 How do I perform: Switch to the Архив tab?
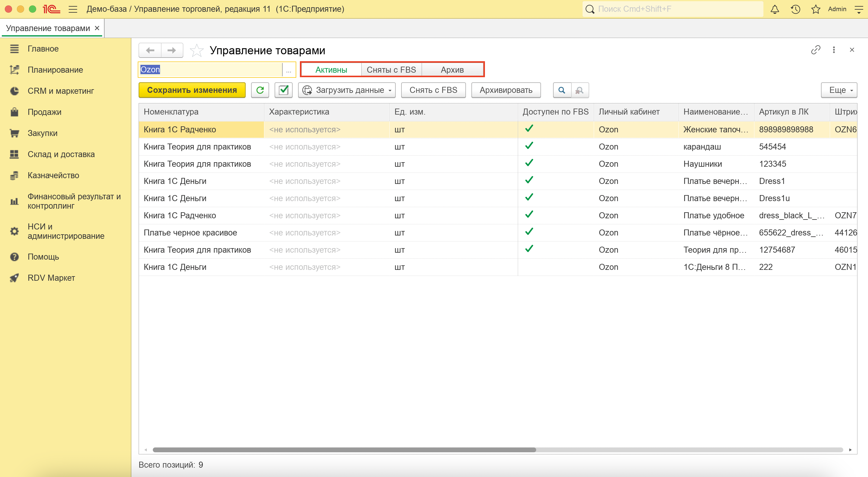(452, 70)
